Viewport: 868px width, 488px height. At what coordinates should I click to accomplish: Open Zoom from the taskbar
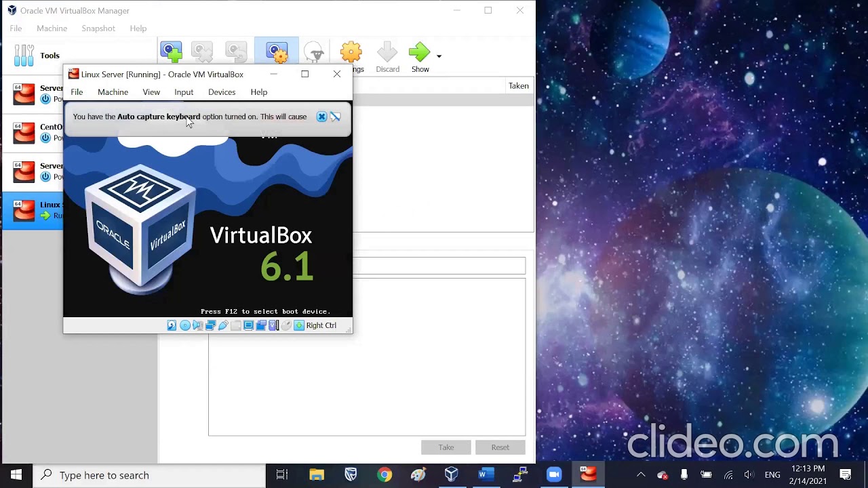[x=554, y=475]
